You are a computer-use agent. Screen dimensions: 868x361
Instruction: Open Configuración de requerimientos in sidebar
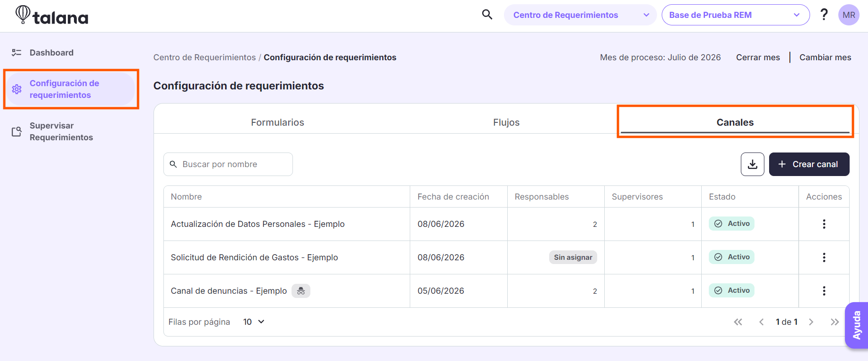tap(71, 89)
